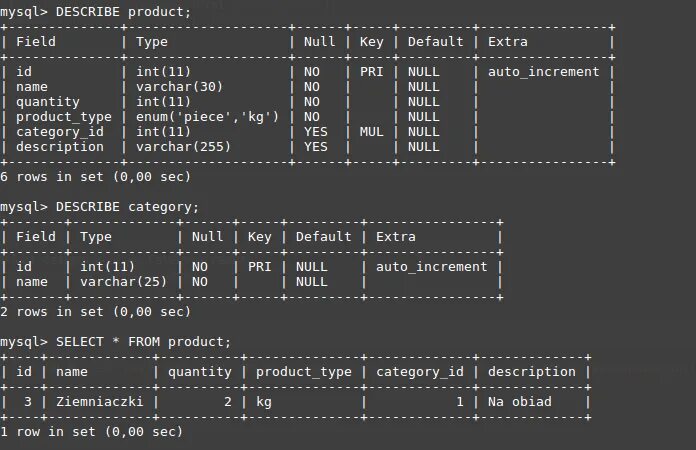The width and height of the screenshot is (696, 450).
Task: Click product_type in the DESCRIBE product table
Action: pos(64,117)
